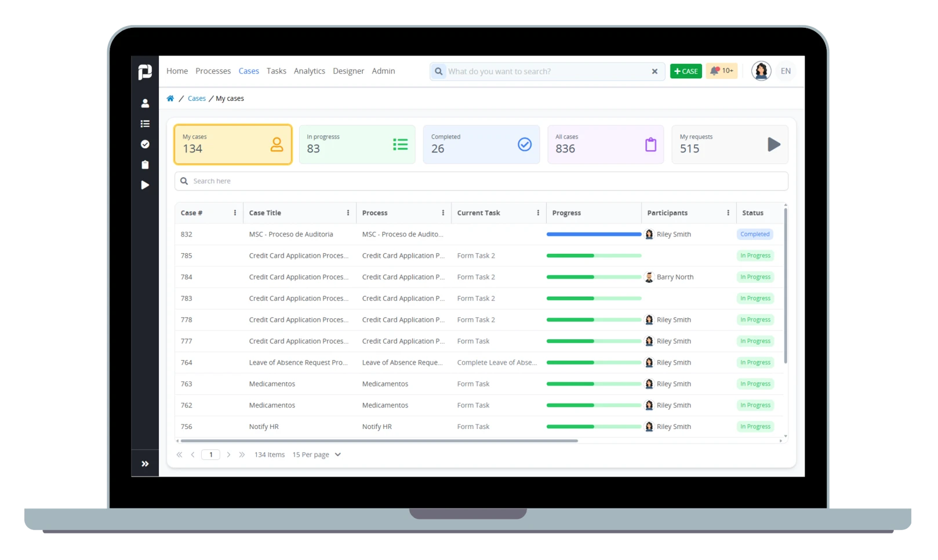
Task: Click Riley Smith avatar in row 777
Action: 649,341
